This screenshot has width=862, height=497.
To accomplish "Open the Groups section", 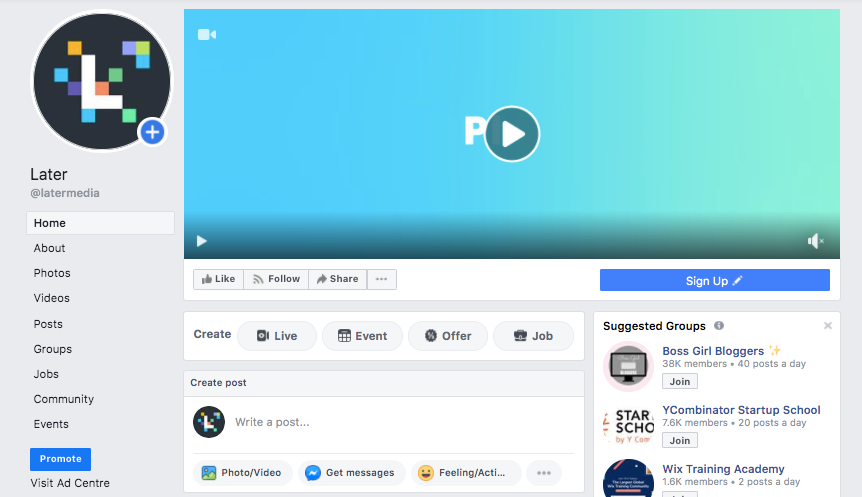I will pos(53,349).
